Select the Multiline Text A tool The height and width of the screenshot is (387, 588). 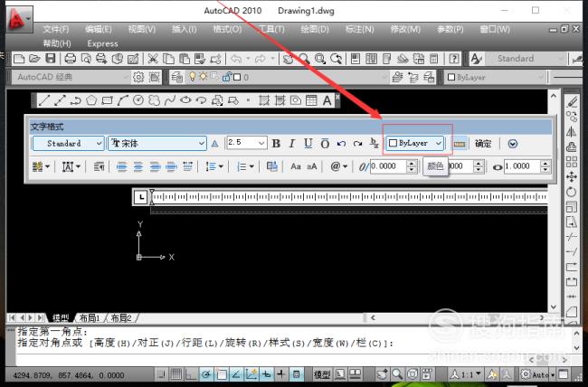[x=327, y=100]
